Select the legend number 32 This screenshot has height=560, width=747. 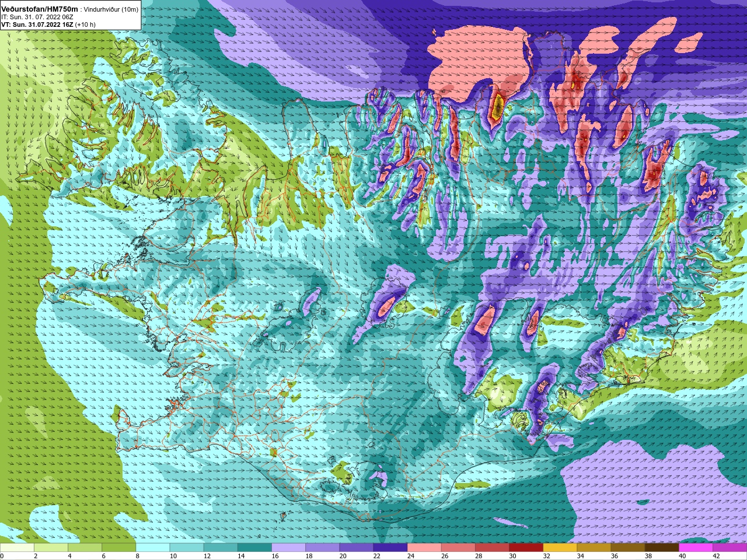click(546, 556)
